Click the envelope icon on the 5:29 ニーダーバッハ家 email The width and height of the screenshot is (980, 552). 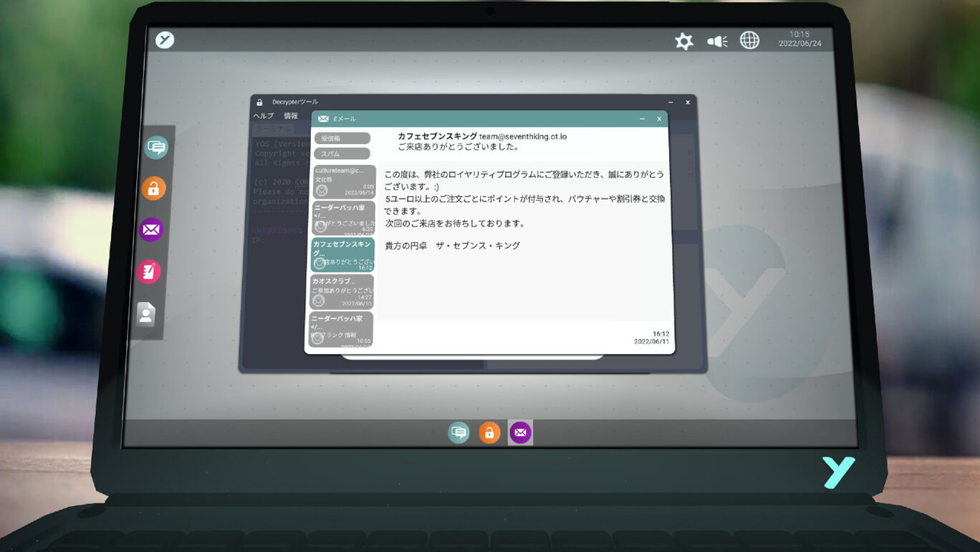coord(320,227)
